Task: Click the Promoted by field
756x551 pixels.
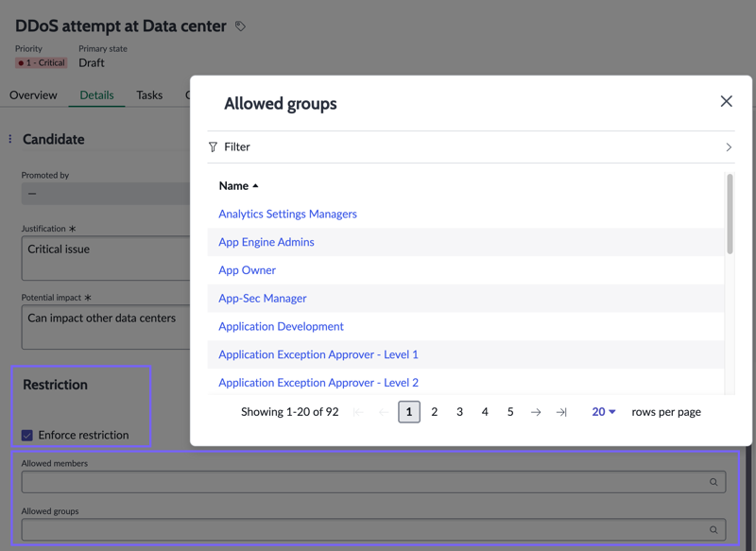Action: [106, 194]
